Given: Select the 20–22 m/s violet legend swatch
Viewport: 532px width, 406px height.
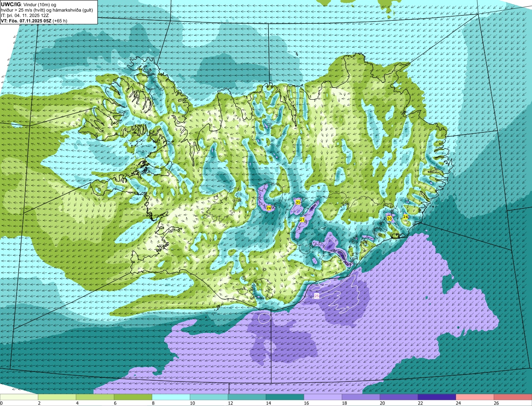Looking at the screenshot, I should [399, 397].
